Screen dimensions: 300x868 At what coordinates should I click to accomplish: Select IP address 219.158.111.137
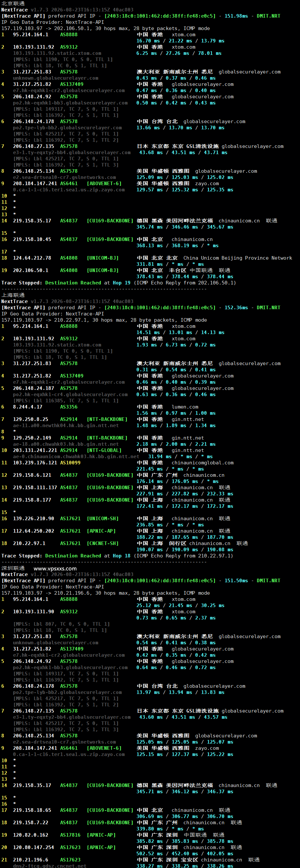35,488
